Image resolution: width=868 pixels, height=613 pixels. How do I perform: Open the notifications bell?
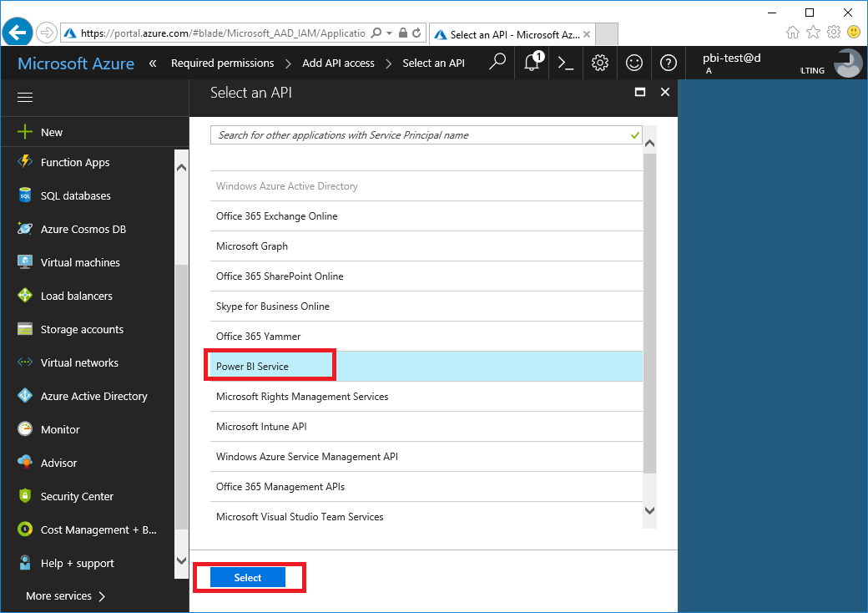pos(532,63)
